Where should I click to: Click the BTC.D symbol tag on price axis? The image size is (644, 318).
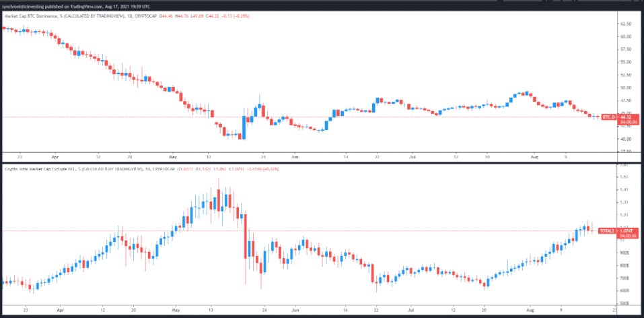point(608,117)
